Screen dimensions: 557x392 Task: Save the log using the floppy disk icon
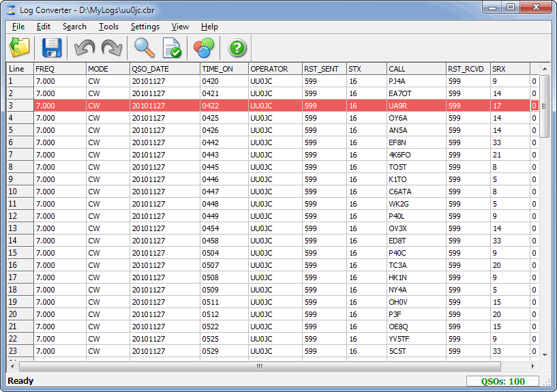tap(52, 48)
